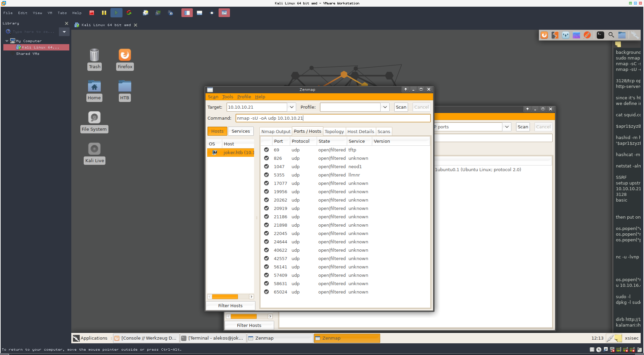Click Filter Hosts in front Zenmap window
Viewport: 644px width, 355px height.
point(230,306)
